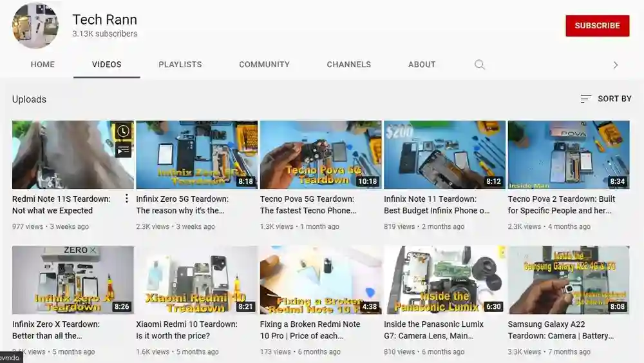
Task: Click the 173 views · 6 months ago text
Action: click(300, 352)
